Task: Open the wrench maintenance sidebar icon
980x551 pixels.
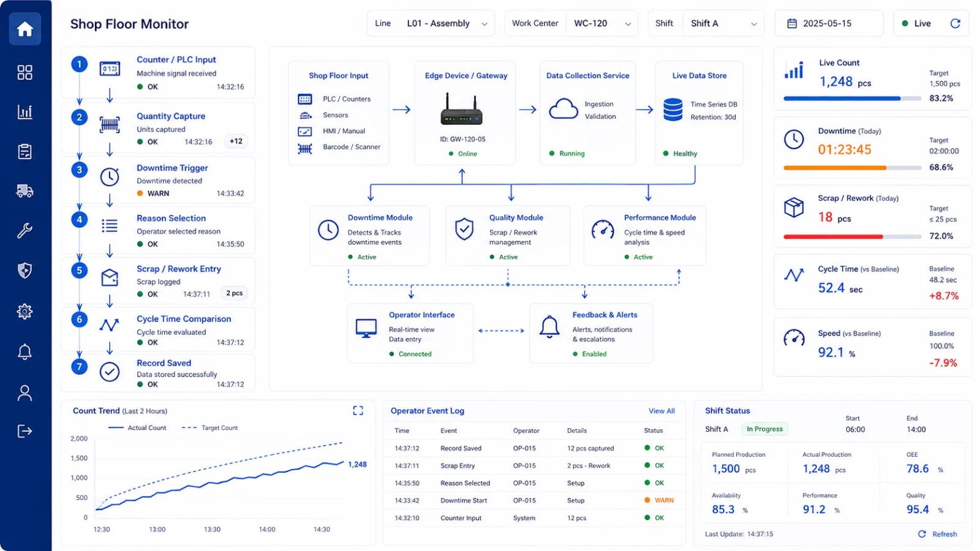Action: point(24,231)
